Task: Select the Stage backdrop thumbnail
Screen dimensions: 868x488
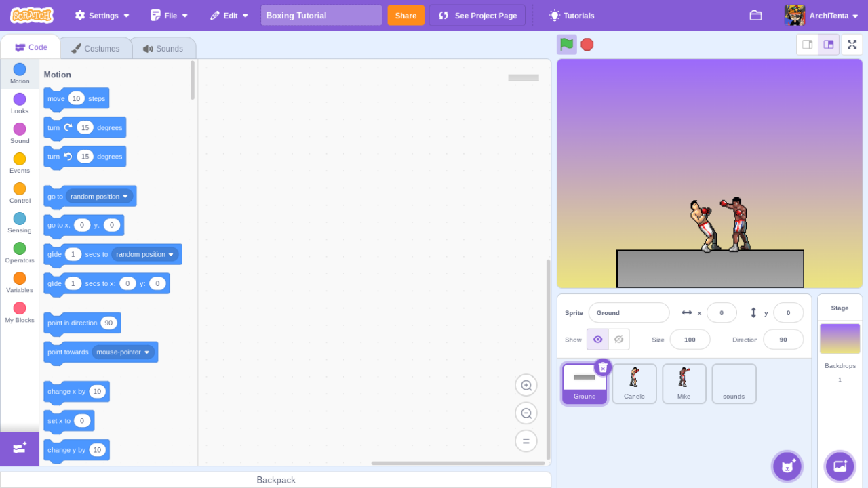Action: click(x=840, y=339)
